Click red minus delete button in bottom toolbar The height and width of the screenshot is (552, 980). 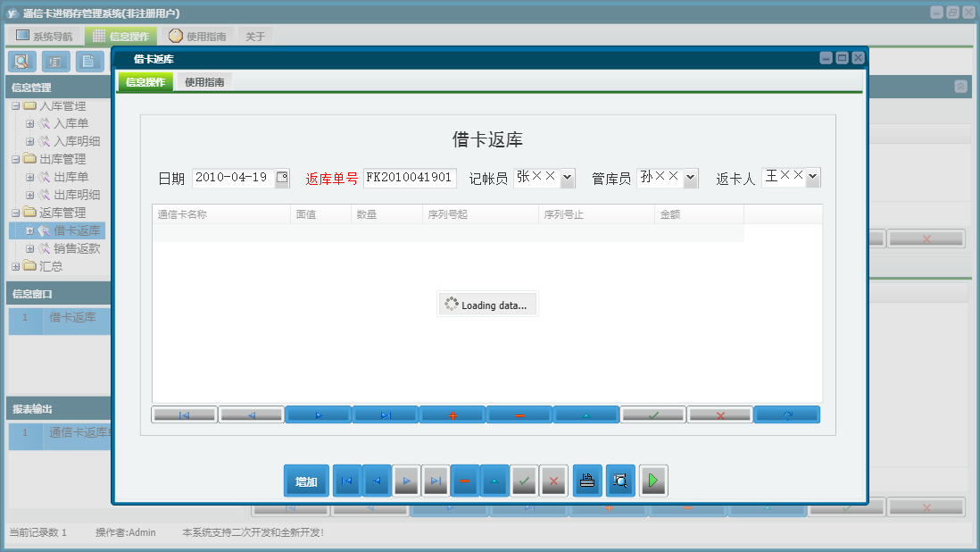coord(465,481)
